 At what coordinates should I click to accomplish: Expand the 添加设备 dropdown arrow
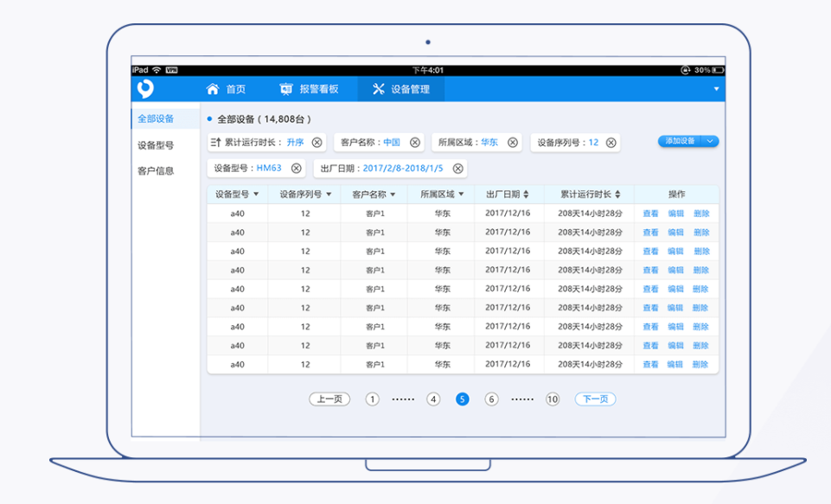tap(710, 141)
